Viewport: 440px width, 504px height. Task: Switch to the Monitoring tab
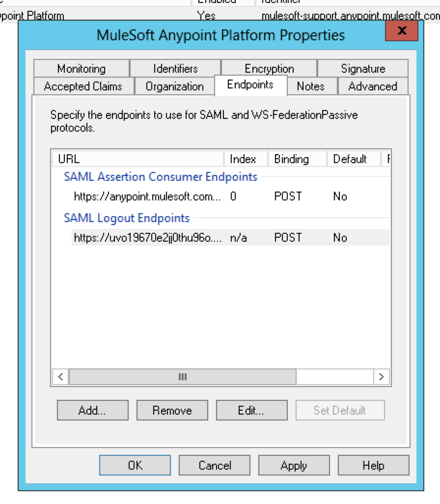coord(82,68)
